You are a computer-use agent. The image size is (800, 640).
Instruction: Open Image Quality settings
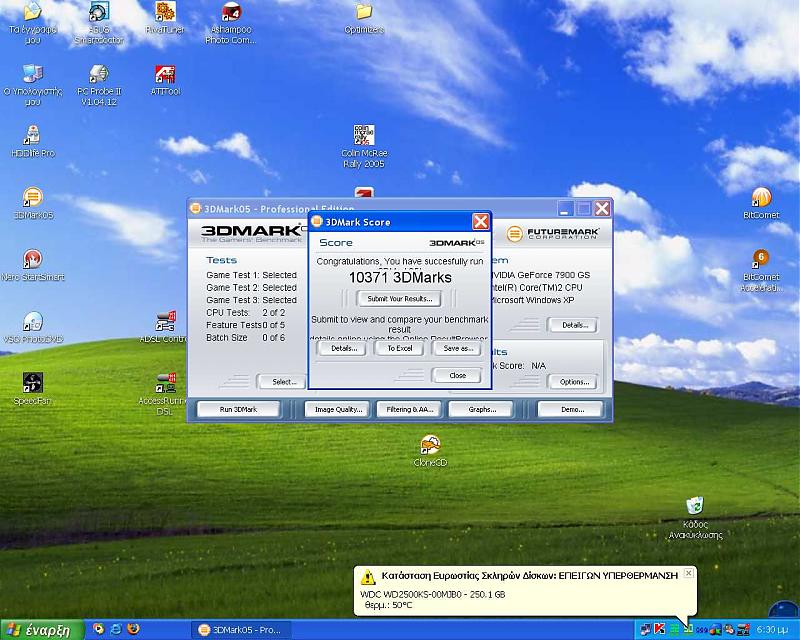338,409
